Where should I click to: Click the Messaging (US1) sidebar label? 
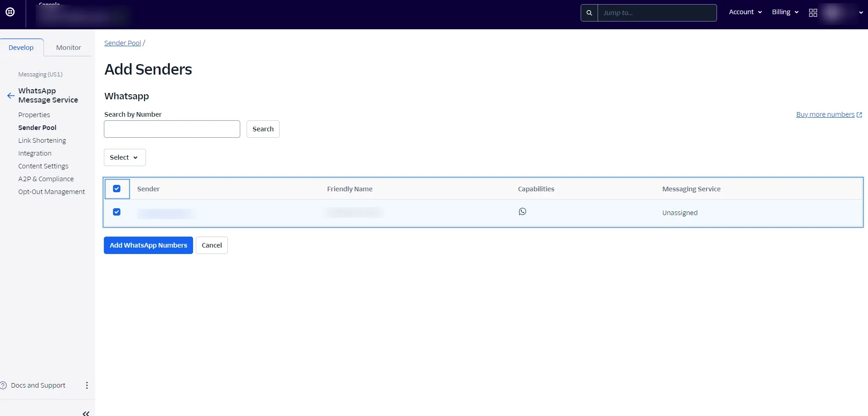(x=40, y=75)
